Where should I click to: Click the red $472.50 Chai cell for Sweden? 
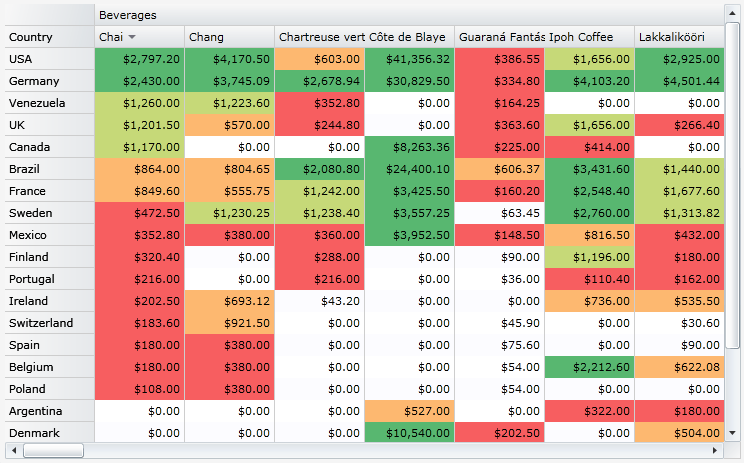coord(139,213)
